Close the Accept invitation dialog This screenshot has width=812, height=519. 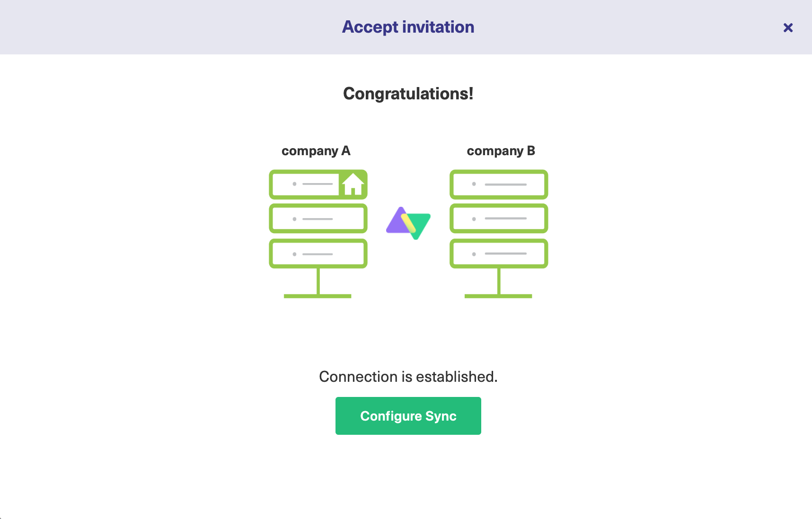(788, 27)
